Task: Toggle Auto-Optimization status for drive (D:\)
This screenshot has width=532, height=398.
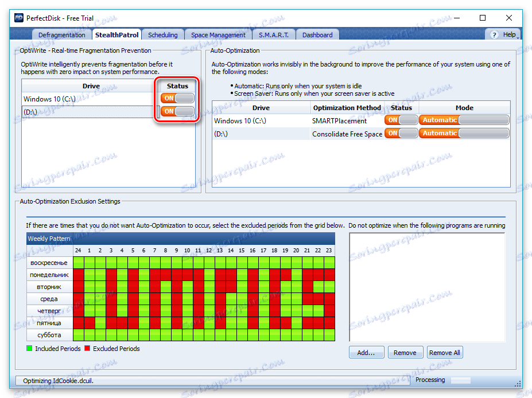Action: tap(401, 133)
